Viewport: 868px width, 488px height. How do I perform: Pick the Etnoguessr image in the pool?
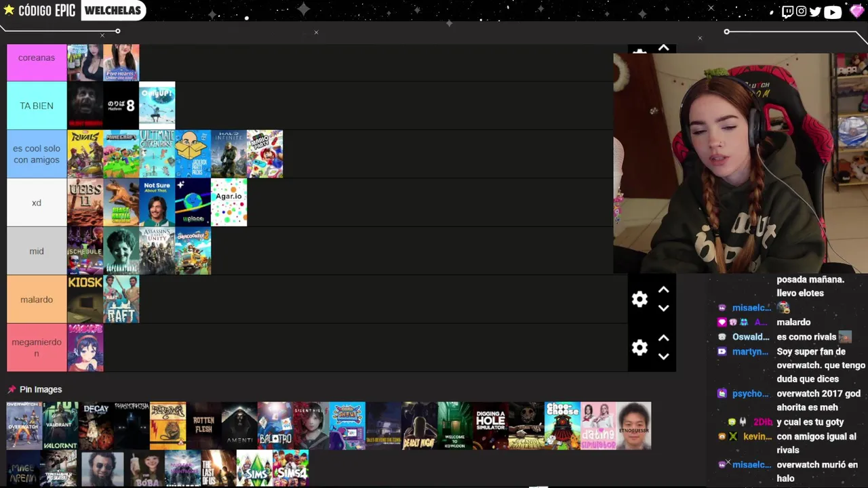(634, 426)
